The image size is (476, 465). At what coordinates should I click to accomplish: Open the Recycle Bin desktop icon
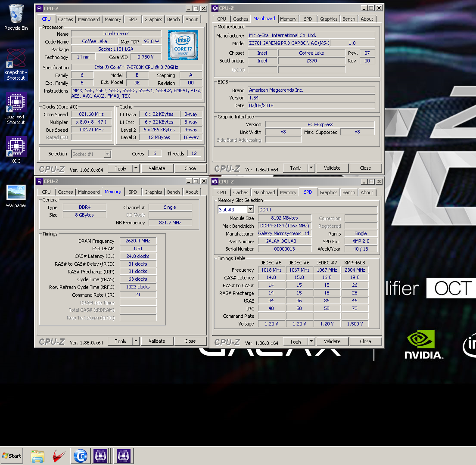coord(16,17)
